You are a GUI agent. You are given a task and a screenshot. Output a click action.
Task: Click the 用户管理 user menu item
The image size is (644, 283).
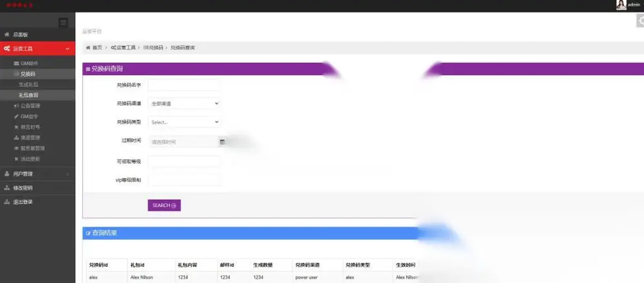point(37,174)
